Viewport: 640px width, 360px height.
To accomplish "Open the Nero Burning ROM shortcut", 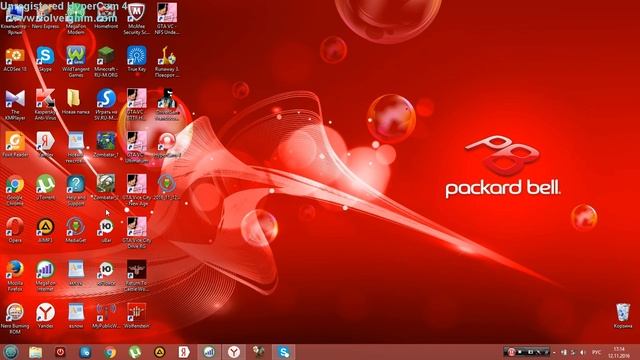I will (15, 319).
